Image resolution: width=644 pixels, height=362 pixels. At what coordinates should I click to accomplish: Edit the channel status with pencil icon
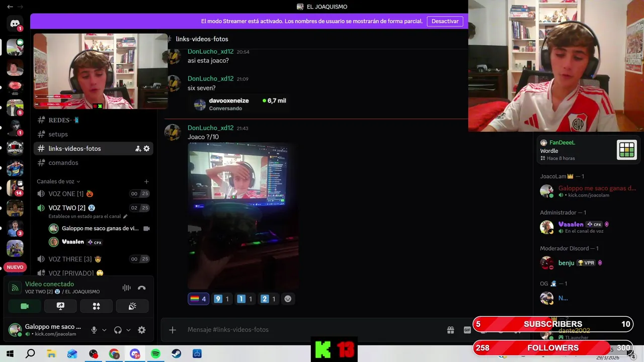click(125, 216)
